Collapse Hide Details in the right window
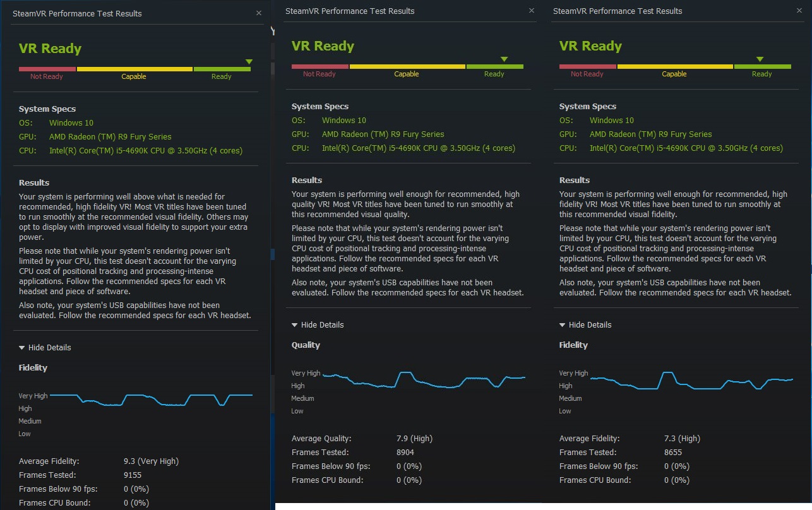The height and width of the screenshot is (510, 812). coord(585,325)
